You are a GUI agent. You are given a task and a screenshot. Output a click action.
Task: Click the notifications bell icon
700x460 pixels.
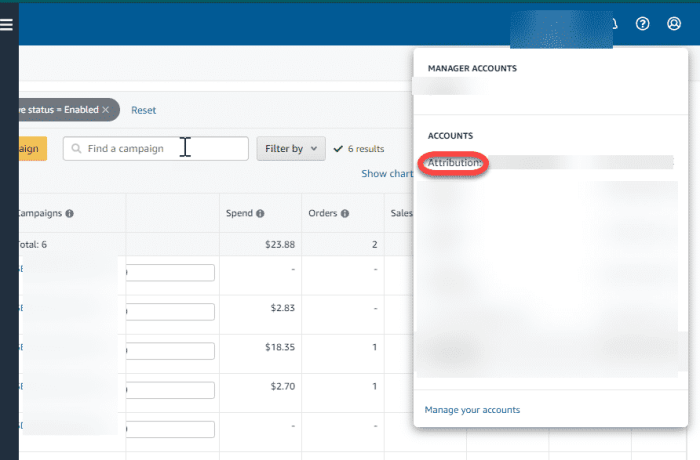614,24
